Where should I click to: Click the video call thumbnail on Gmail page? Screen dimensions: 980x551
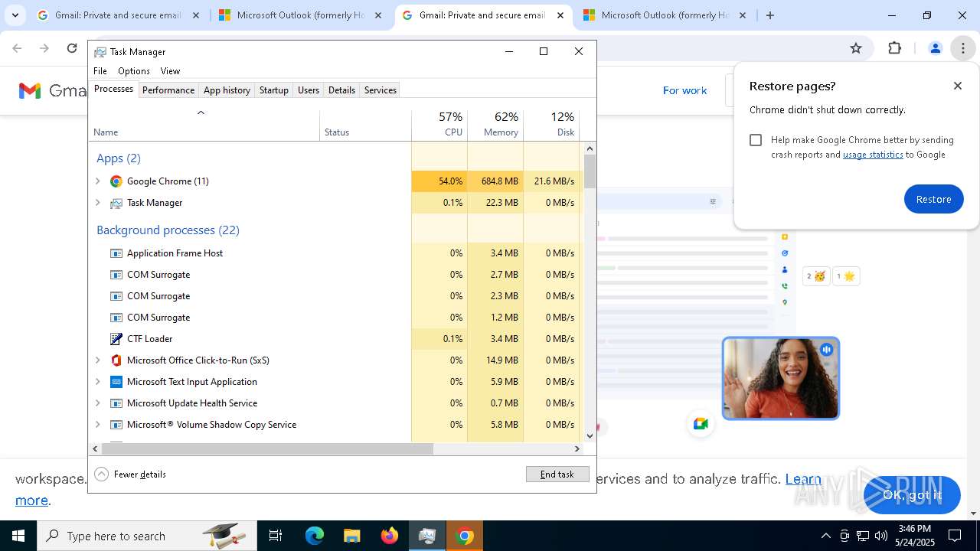781,379
